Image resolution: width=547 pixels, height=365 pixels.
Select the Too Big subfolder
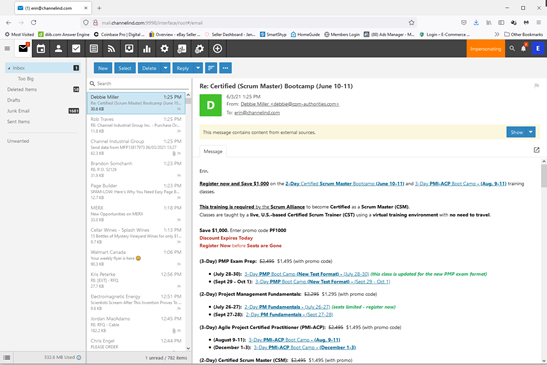[x=26, y=79]
